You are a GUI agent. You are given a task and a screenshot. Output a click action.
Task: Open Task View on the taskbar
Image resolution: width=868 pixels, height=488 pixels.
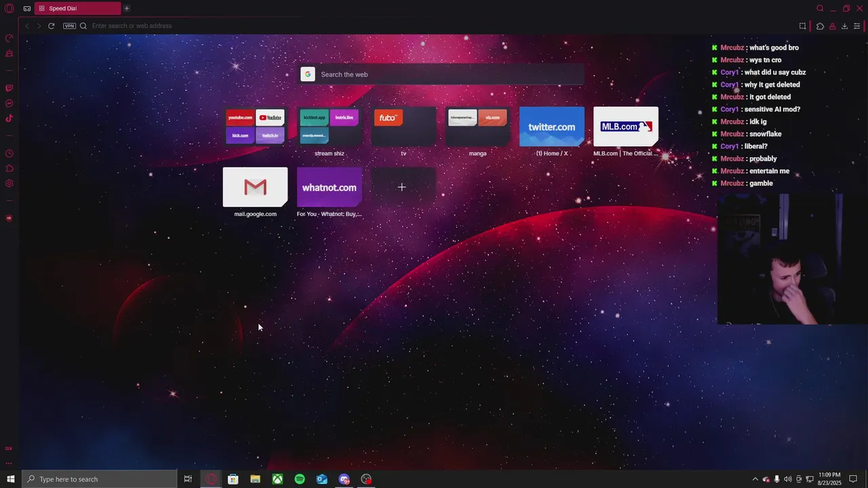coord(188,479)
